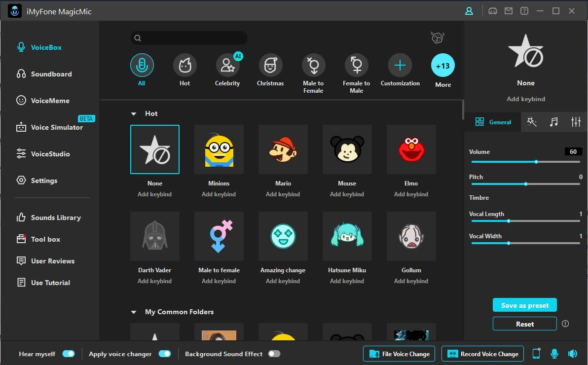
Task: Switch to the equalizer sliders tab
Action: point(576,121)
